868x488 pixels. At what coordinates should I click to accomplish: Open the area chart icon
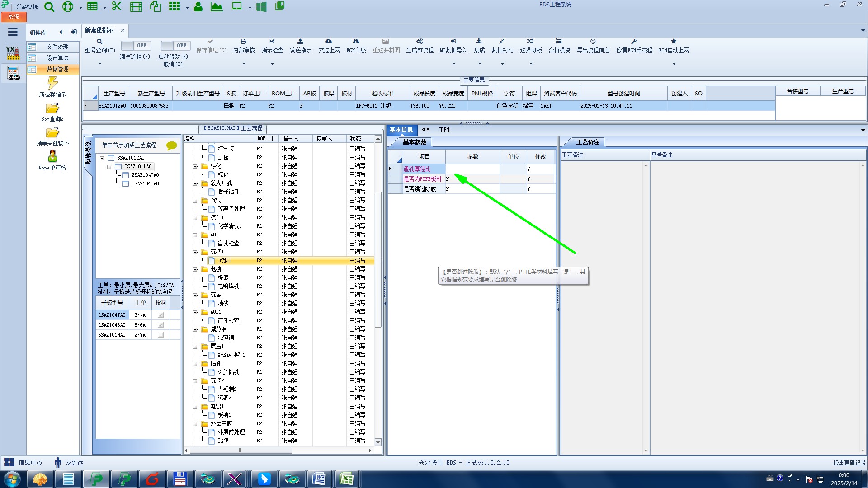217,7
